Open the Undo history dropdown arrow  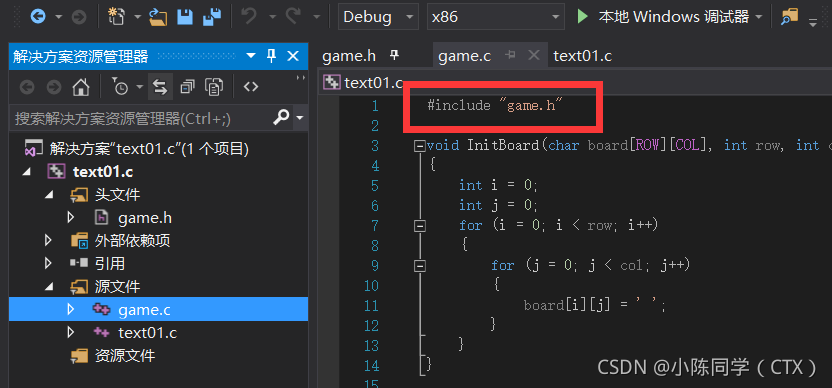272,17
